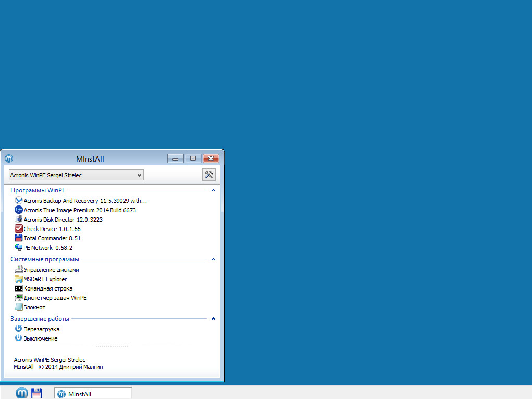
Task: Click the Диспетчер задач WinPE icon
Action: (19, 298)
